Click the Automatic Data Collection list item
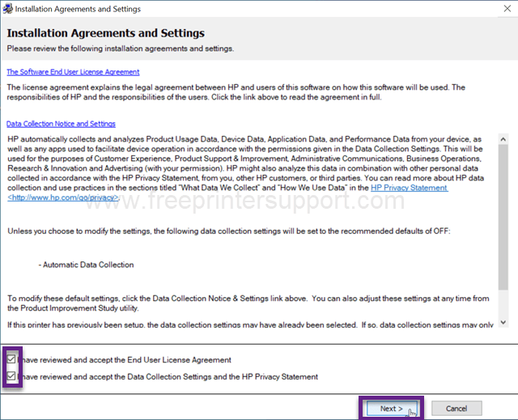518x420 pixels. pyautogui.click(x=86, y=265)
